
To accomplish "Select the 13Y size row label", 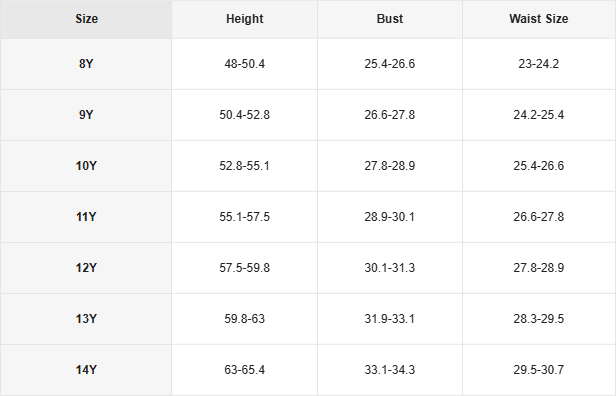I will coord(86,319).
